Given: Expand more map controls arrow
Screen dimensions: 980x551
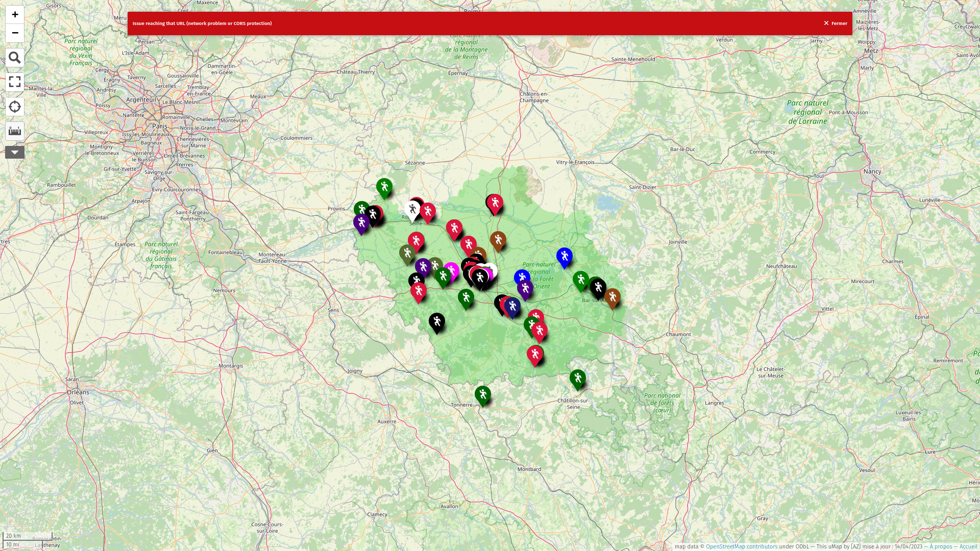Looking at the screenshot, I should [15, 153].
